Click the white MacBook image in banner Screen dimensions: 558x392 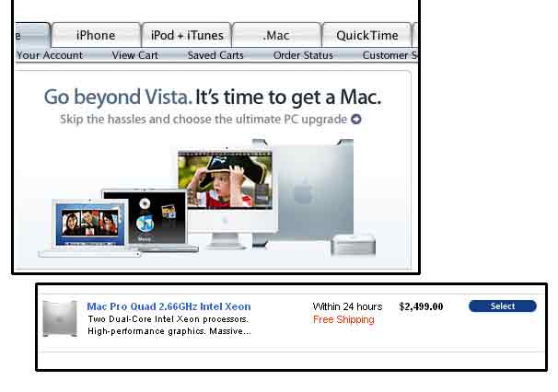coord(89,227)
